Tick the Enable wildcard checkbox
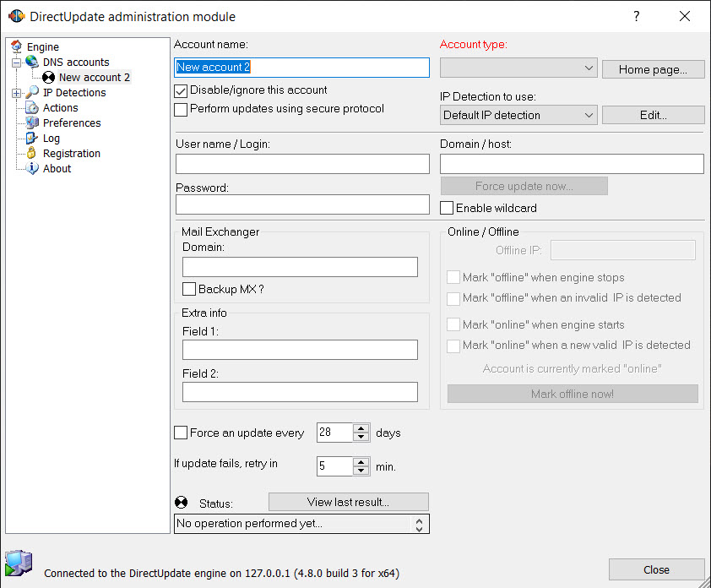 [447, 208]
